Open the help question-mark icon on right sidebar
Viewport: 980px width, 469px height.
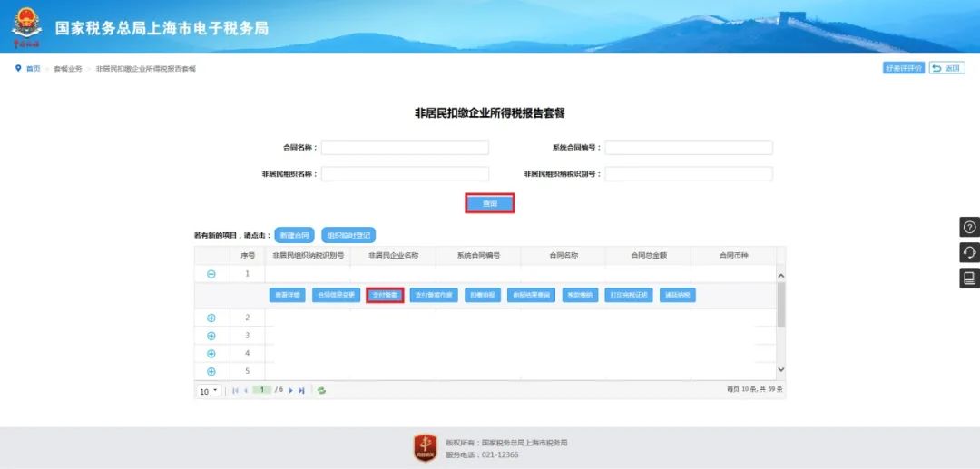pyautogui.click(x=969, y=228)
